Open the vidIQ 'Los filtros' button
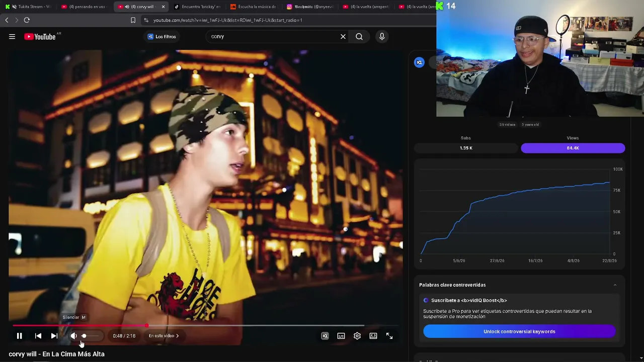 coord(162,37)
